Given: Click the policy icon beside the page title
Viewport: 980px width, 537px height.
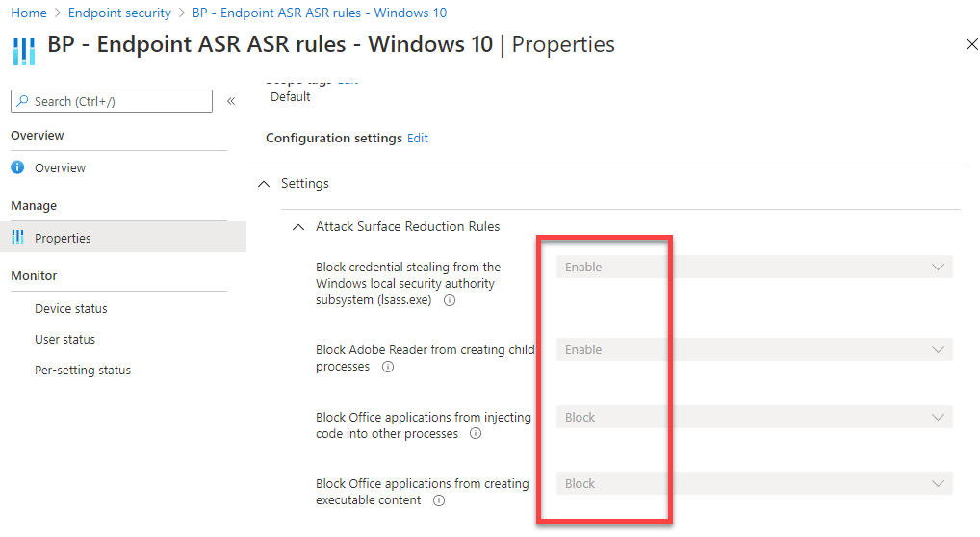Looking at the screenshot, I should pos(24,50).
